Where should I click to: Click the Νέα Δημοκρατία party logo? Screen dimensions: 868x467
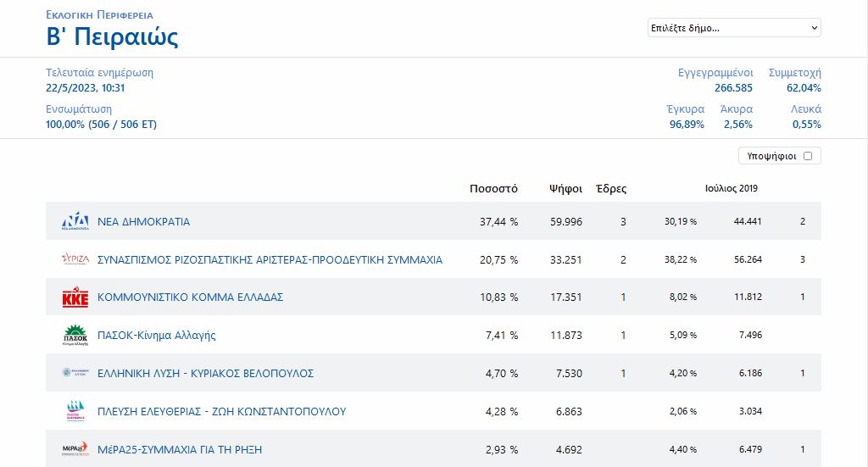click(x=75, y=221)
